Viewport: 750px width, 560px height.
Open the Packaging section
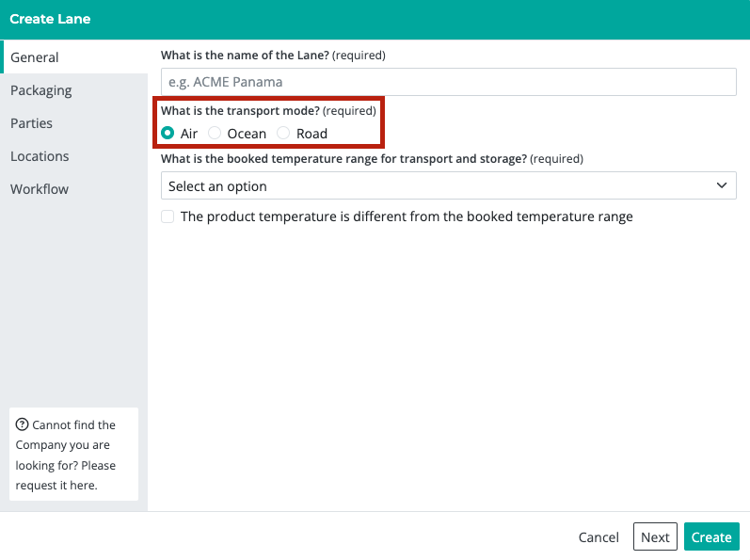coord(41,90)
